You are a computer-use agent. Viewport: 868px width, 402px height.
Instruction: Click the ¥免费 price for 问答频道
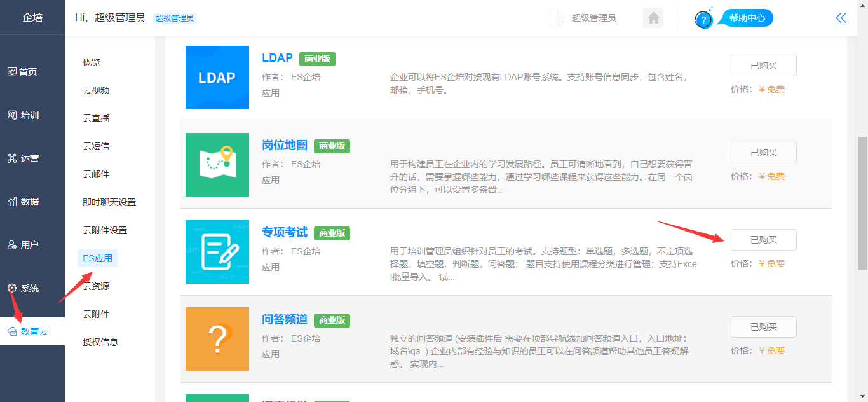771,350
